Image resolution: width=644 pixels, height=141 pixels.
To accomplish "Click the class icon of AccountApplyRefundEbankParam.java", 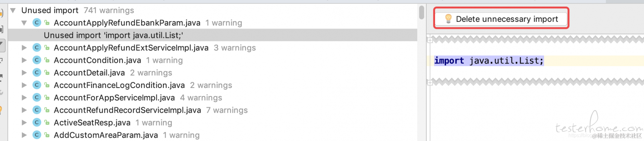I will [37, 22].
